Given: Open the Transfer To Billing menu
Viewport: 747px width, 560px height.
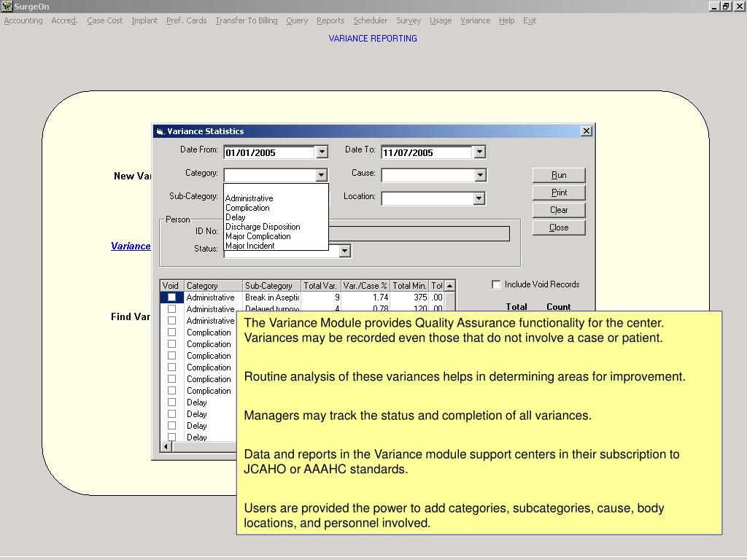Looking at the screenshot, I should tap(247, 20).
